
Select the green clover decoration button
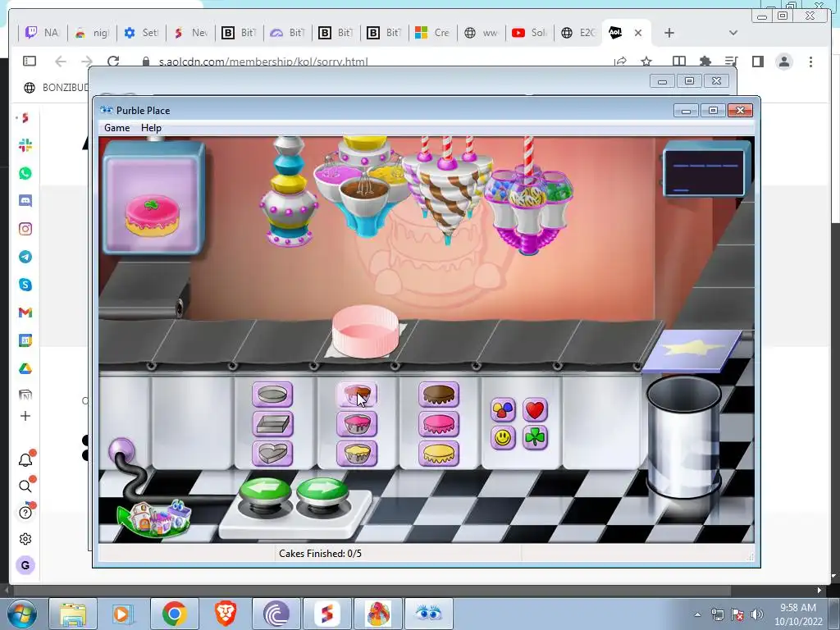pyautogui.click(x=535, y=438)
